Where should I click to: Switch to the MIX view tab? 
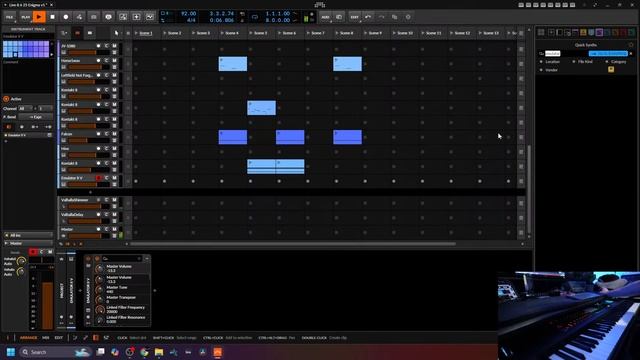(x=45, y=338)
